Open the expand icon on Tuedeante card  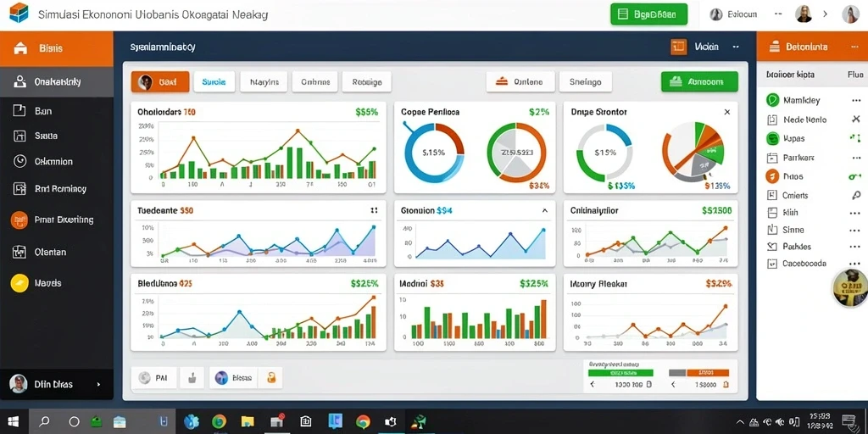(x=374, y=210)
